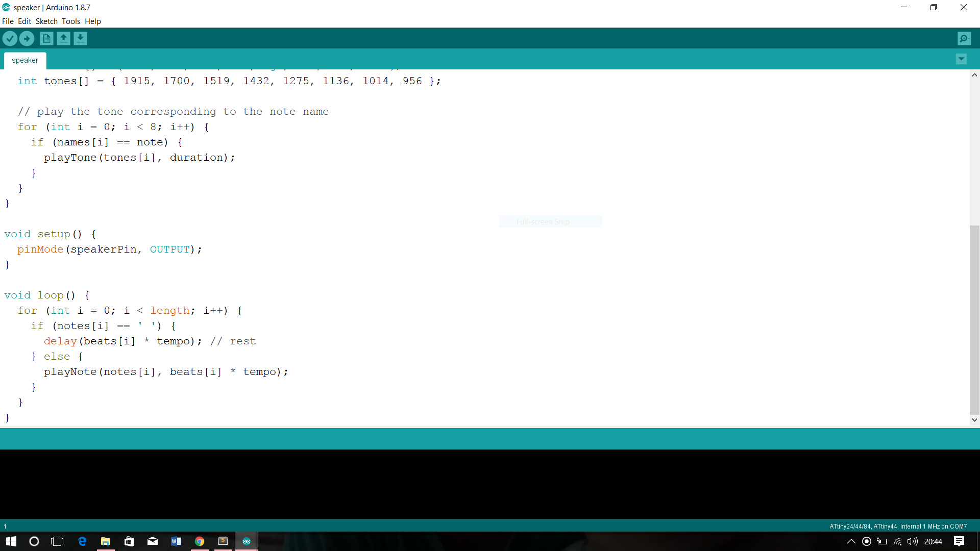980x551 pixels.
Task: Click the Edit menu item
Action: tap(23, 21)
